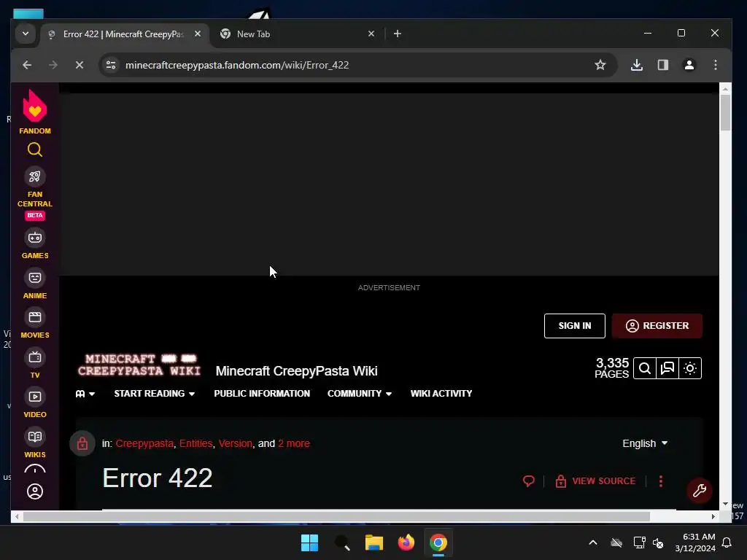Open the tab search dropdown chevron
Viewport: 747px width, 560px height.
pos(26,34)
